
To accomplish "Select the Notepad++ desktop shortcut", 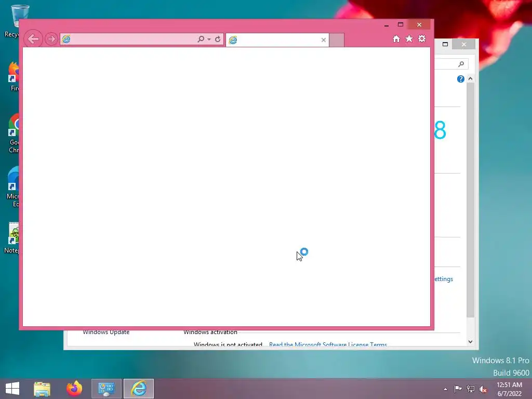I will [12, 238].
